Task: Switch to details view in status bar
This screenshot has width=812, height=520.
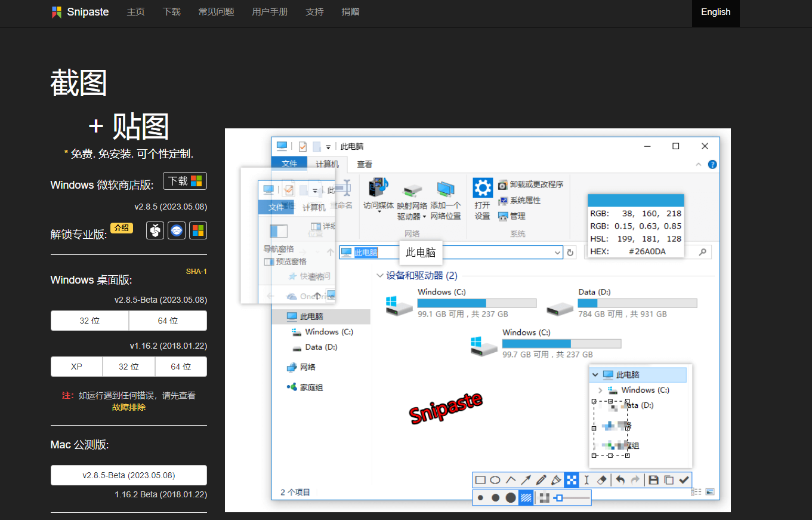Action: (x=697, y=492)
